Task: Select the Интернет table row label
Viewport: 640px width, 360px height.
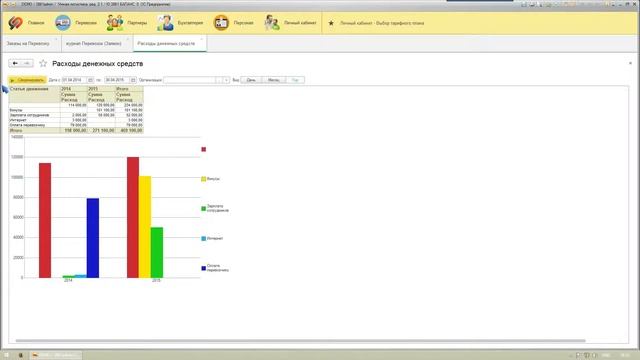Action: tap(34, 120)
